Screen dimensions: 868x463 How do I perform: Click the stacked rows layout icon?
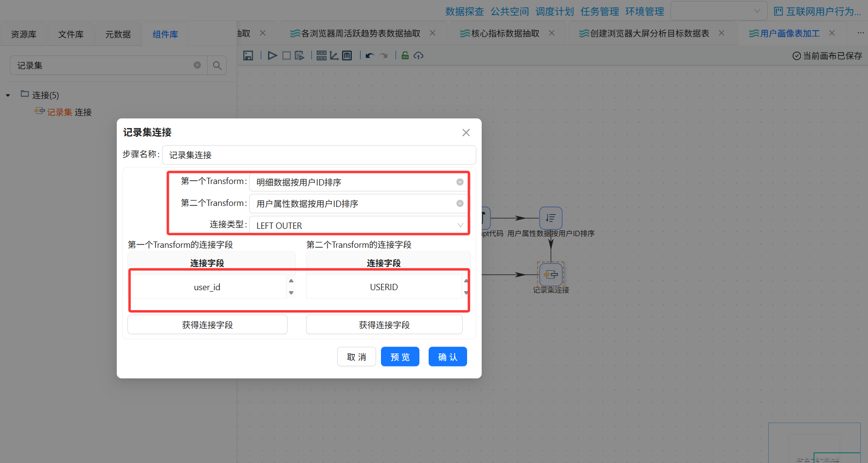click(x=322, y=56)
